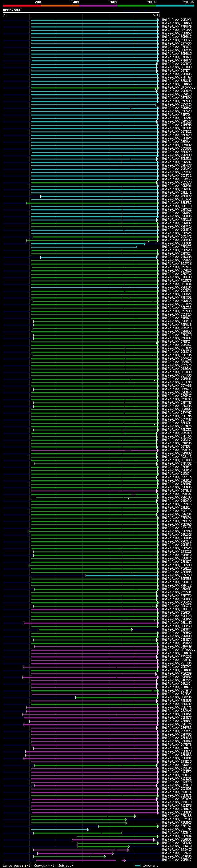Viewport: 197px width, 868px height.
Task: Select the query name BP057594
Action: 12,10
